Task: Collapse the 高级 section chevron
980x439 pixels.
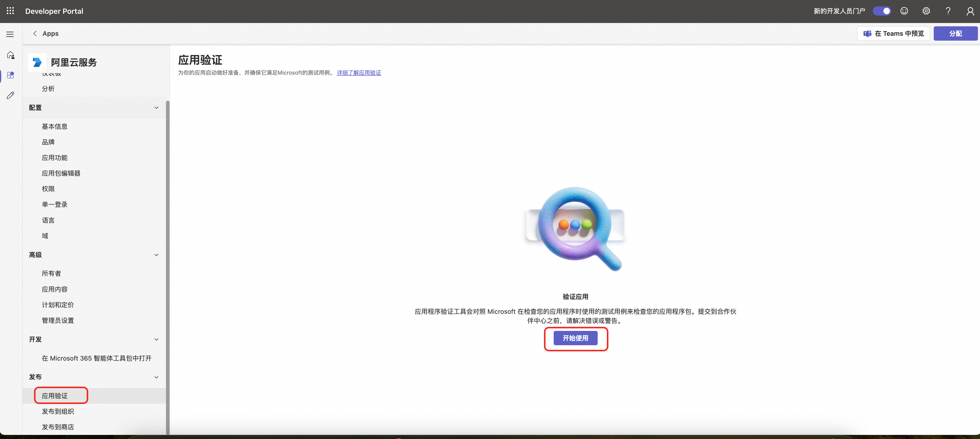Action: (x=156, y=255)
